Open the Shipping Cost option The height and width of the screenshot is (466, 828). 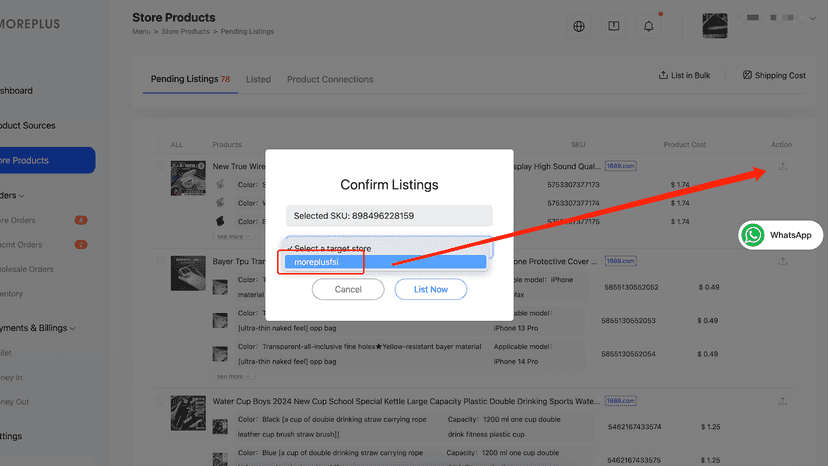click(774, 76)
